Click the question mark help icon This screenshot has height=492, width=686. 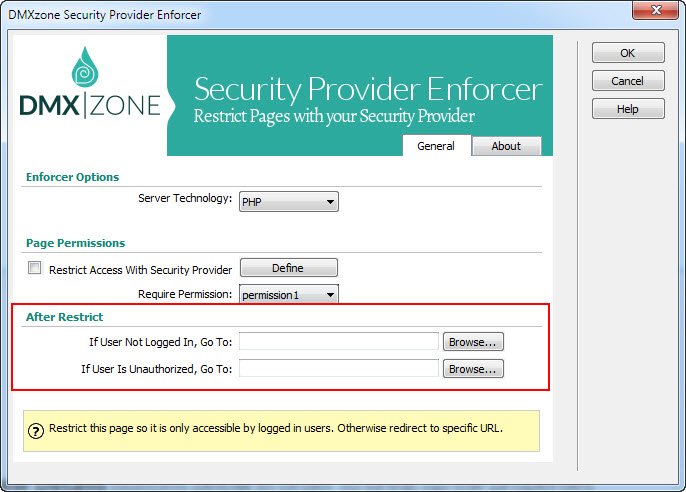pos(36,431)
